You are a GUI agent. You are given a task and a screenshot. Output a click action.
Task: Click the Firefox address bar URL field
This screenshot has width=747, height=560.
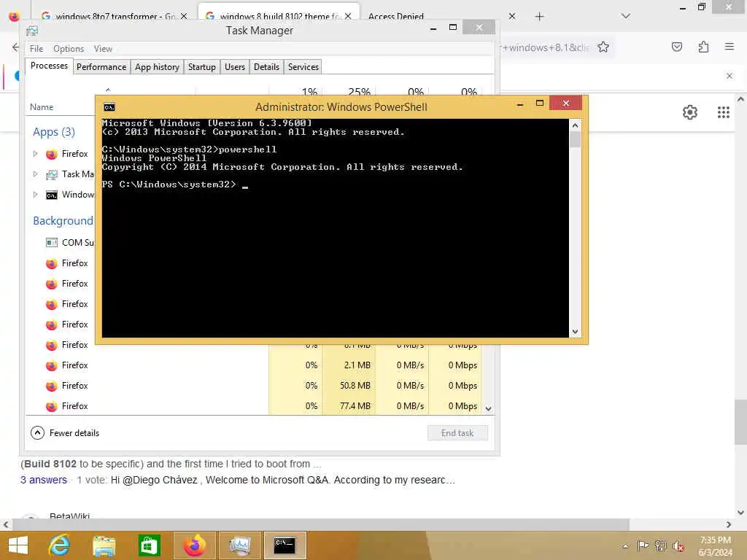pos(544,47)
